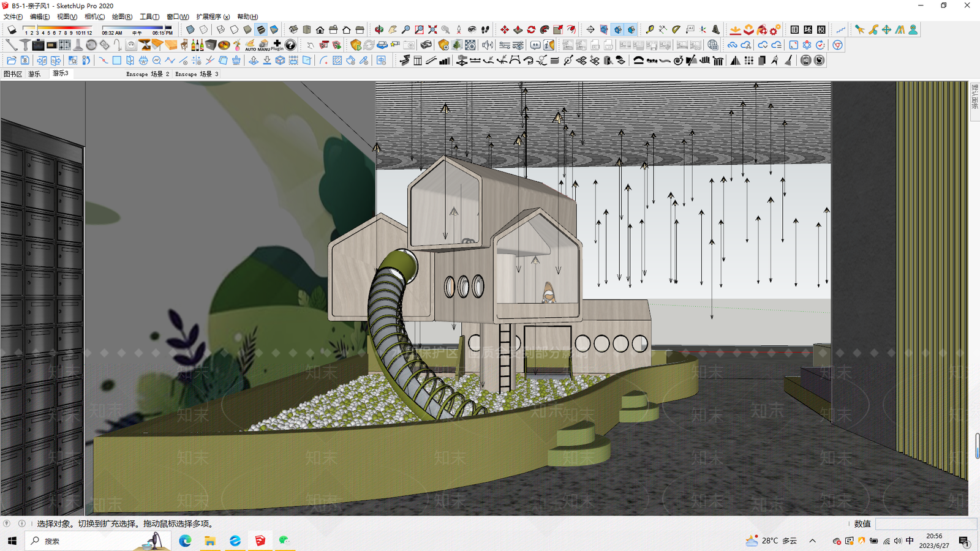Enable Monochrome face style

click(274, 29)
